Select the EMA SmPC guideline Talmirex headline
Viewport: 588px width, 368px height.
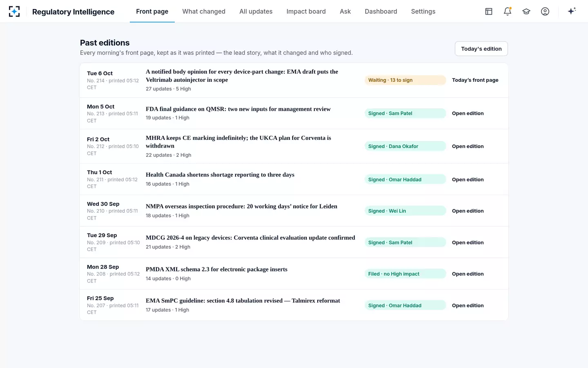(x=243, y=301)
